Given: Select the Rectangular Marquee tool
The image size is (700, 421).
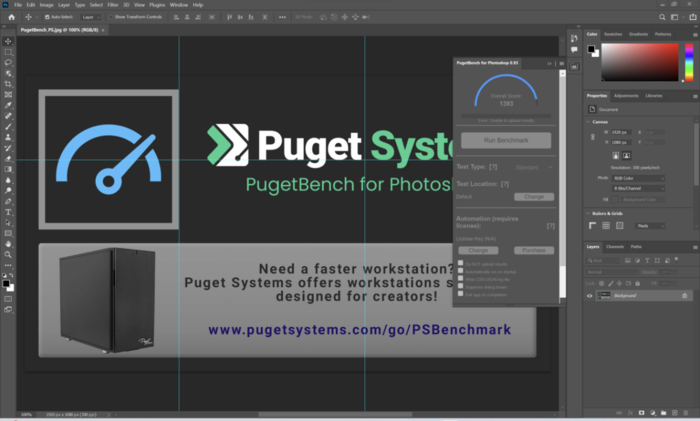Looking at the screenshot, I should point(8,52).
